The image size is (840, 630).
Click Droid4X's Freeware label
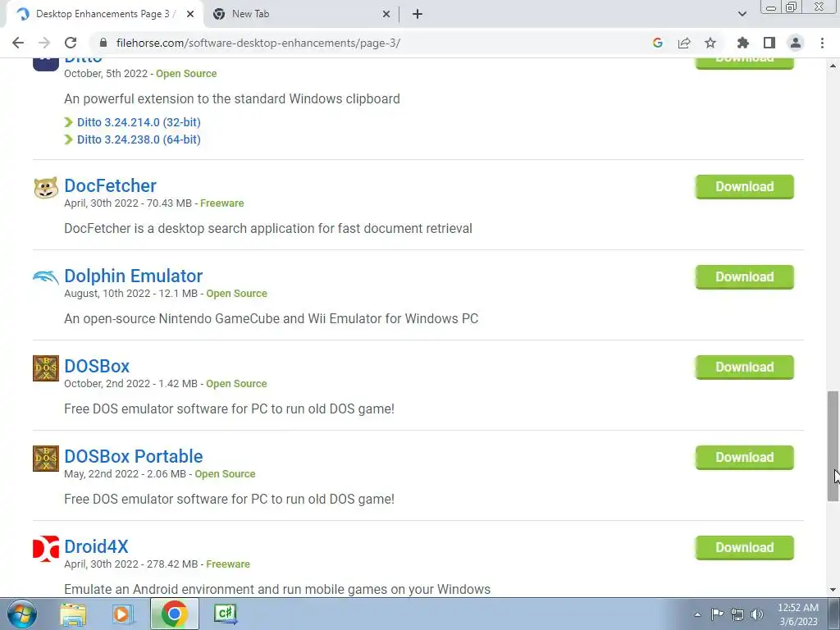228,564
